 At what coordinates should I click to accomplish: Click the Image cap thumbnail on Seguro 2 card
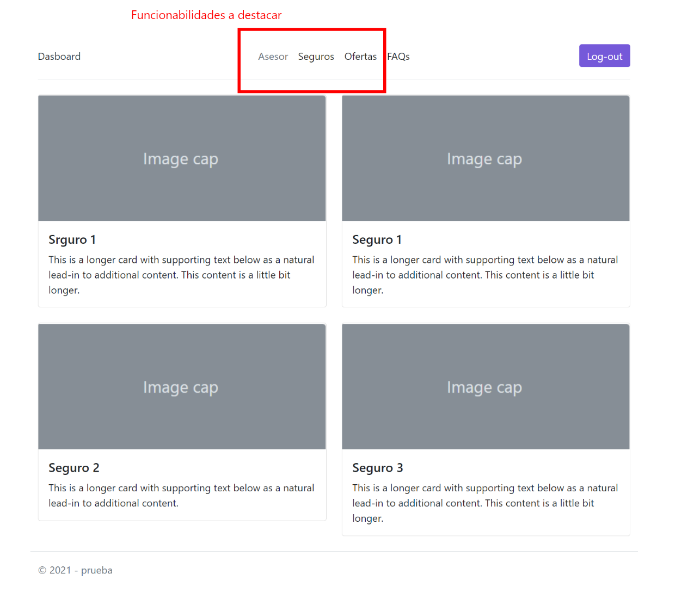coord(181,387)
